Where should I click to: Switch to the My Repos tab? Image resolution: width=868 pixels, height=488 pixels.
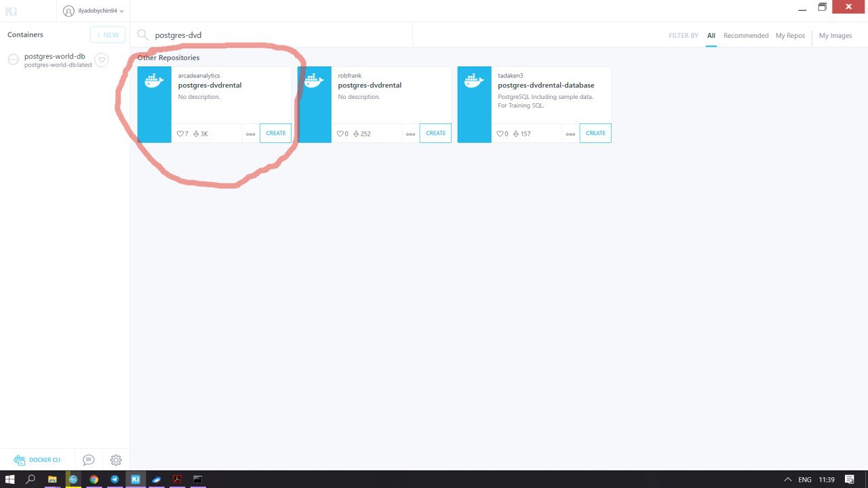pos(790,36)
